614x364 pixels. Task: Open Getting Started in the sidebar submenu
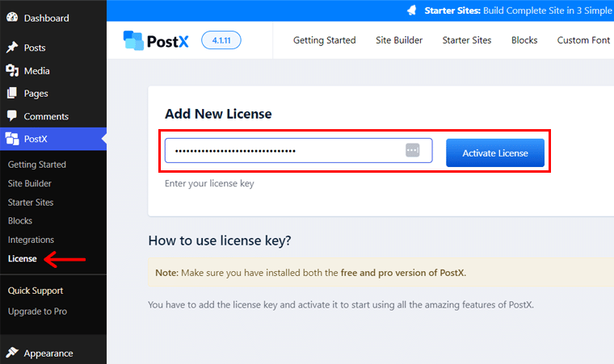point(37,165)
